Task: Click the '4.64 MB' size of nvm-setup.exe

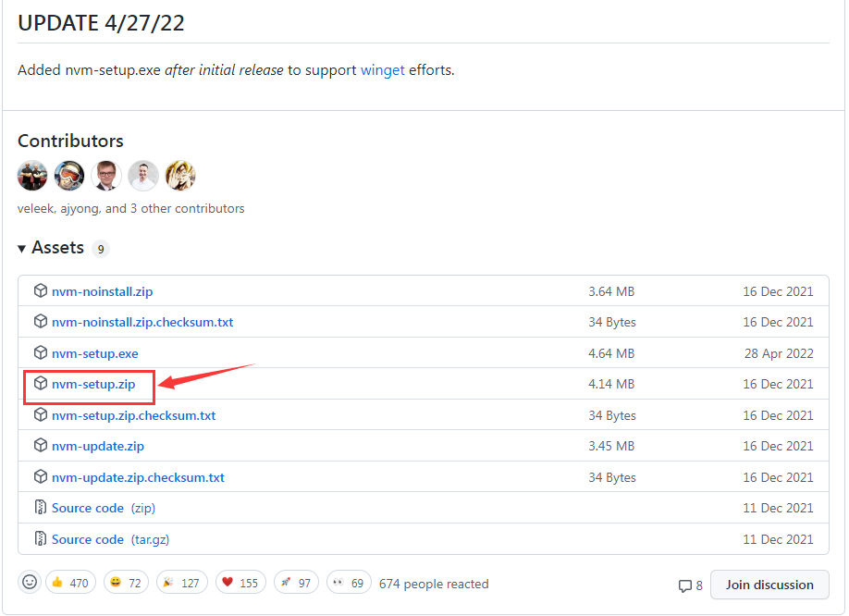Action: click(611, 353)
